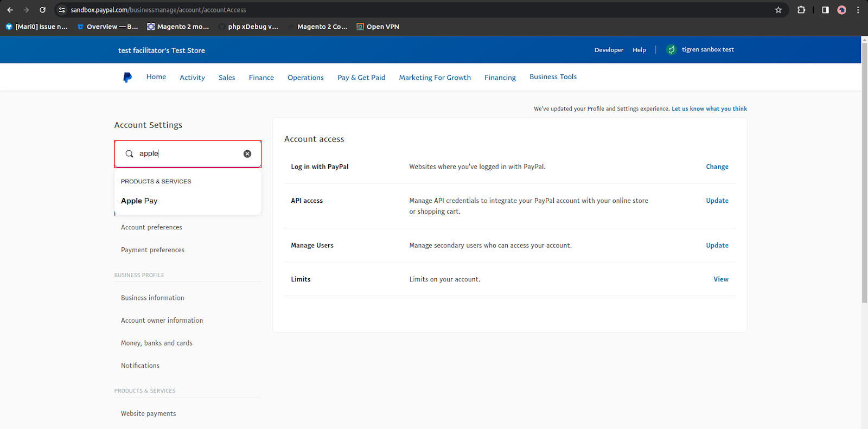Open the Business Tools menu
Image resolution: width=868 pixels, height=429 pixels.
coord(553,77)
